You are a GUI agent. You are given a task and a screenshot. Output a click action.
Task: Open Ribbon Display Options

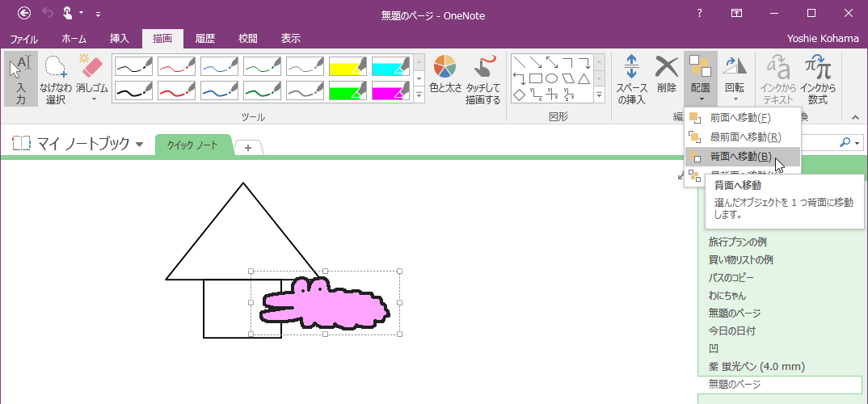pyautogui.click(x=736, y=13)
